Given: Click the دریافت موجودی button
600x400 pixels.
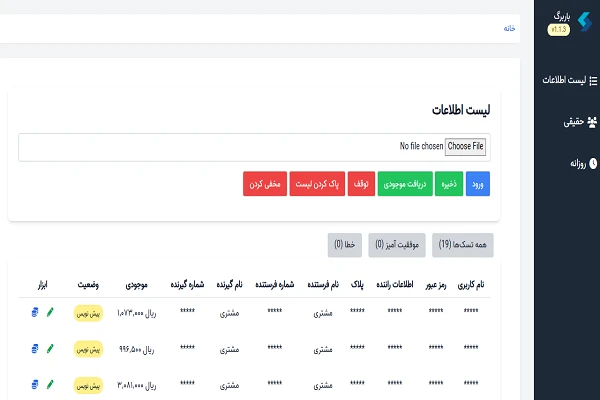Looking at the screenshot, I should point(404,184).
